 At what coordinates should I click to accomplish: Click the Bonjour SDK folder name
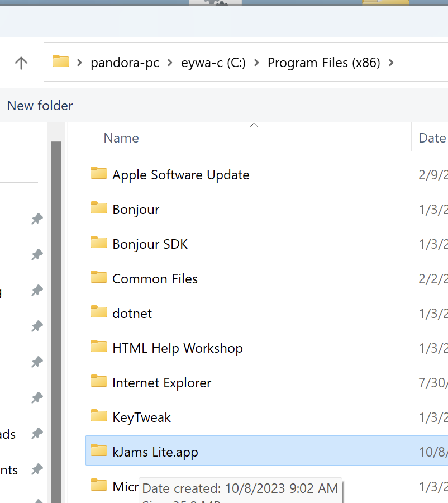150,244
